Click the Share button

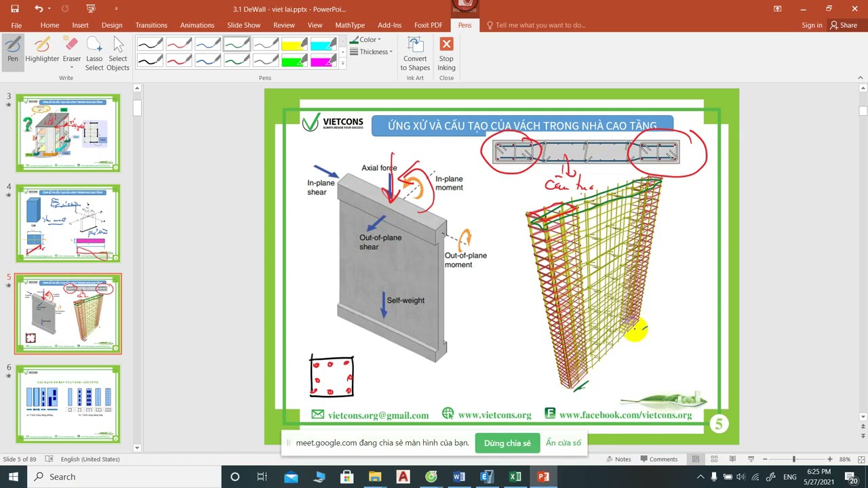(844, 25)
